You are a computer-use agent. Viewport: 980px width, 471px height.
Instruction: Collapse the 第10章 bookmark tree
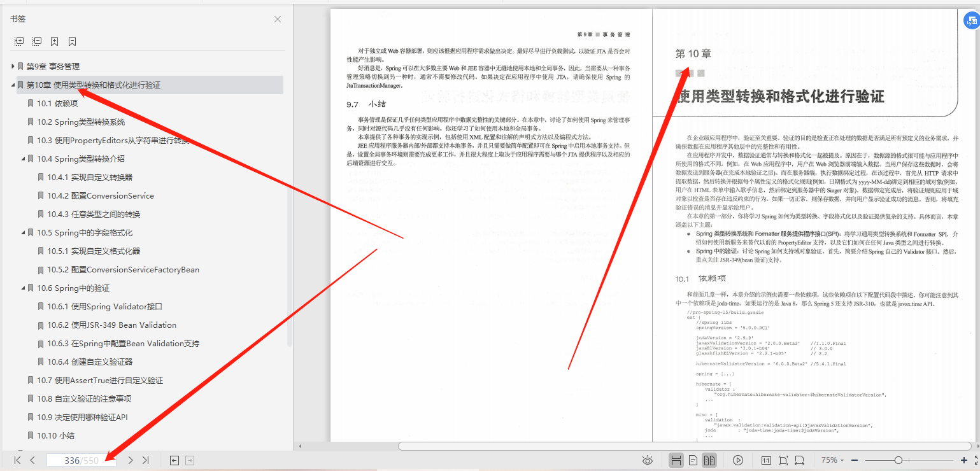pyautogui.click(x=13, y=85)
